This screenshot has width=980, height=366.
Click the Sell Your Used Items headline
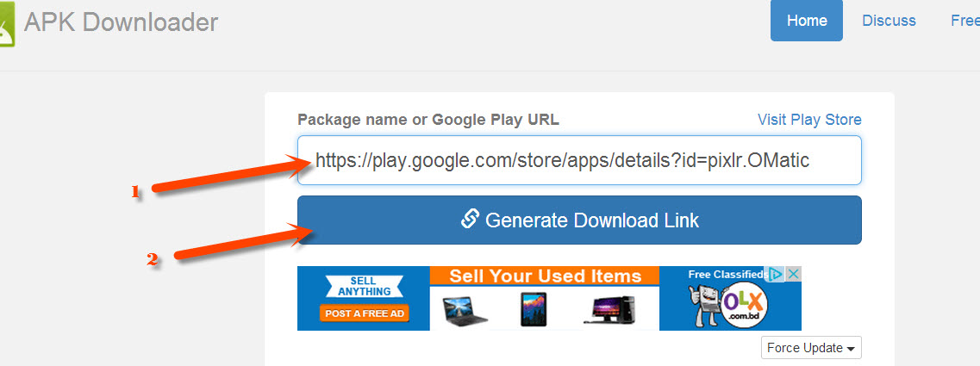point(545,276)
